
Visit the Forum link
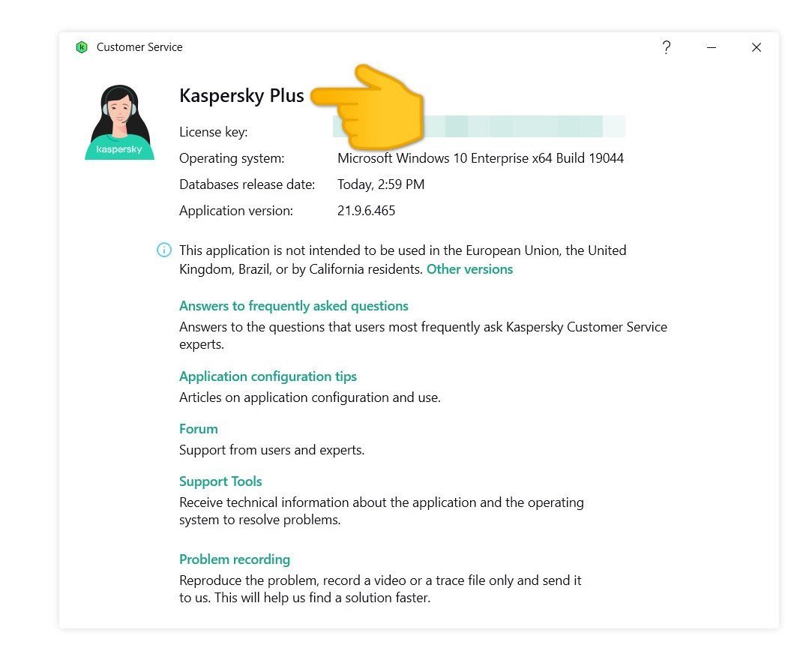[x=199, y=429]
